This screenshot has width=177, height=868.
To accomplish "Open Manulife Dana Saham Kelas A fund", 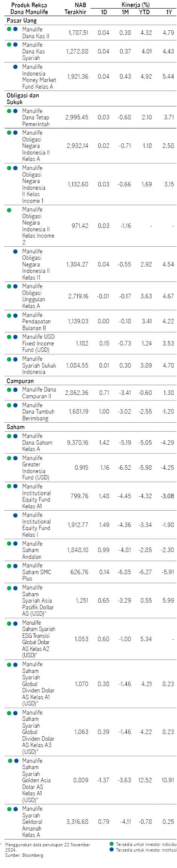I will coord(37,442).
